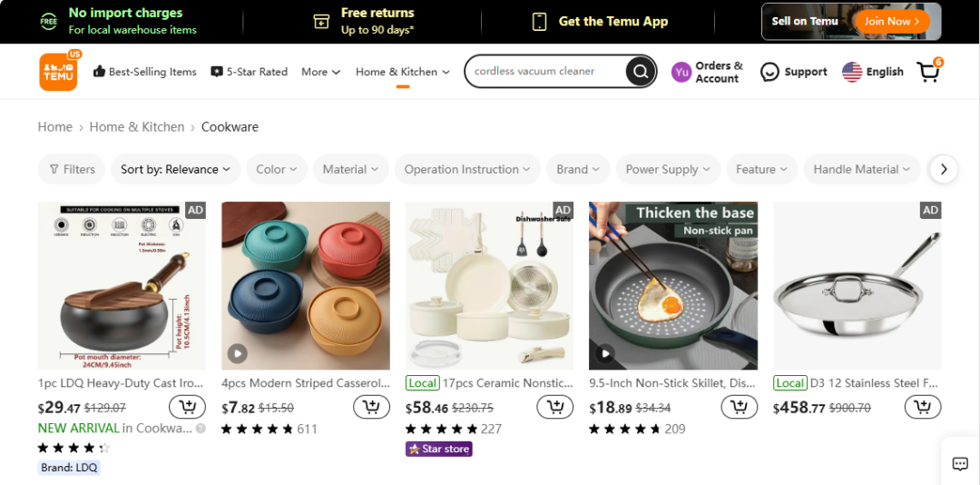The image size is (980, 485).
Task: Open the More navigation menu
Action: point(320,72)
